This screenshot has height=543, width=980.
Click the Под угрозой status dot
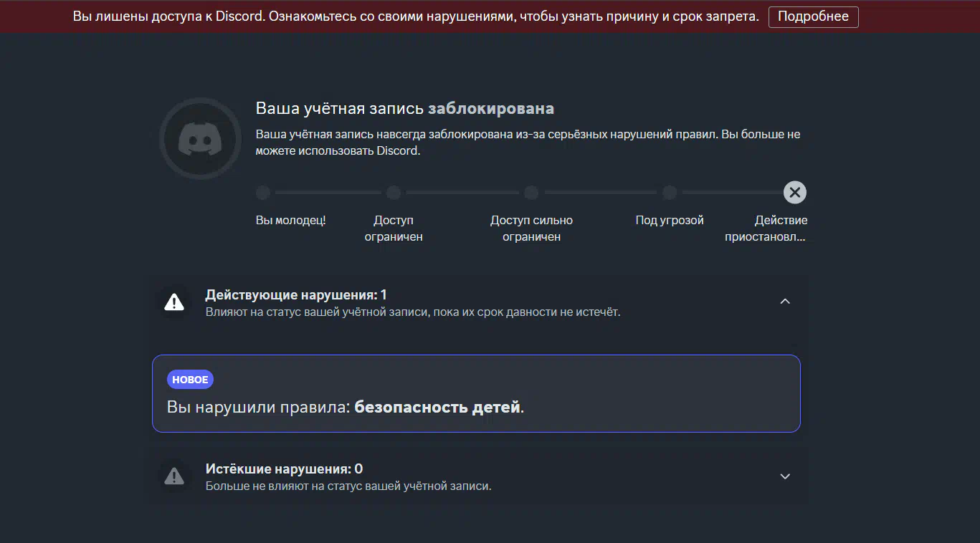point(670,193)
